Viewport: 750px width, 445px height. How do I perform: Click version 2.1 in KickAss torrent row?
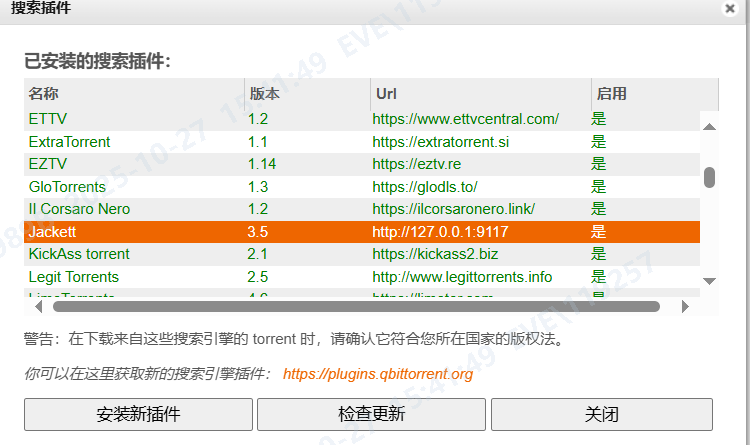257,254
